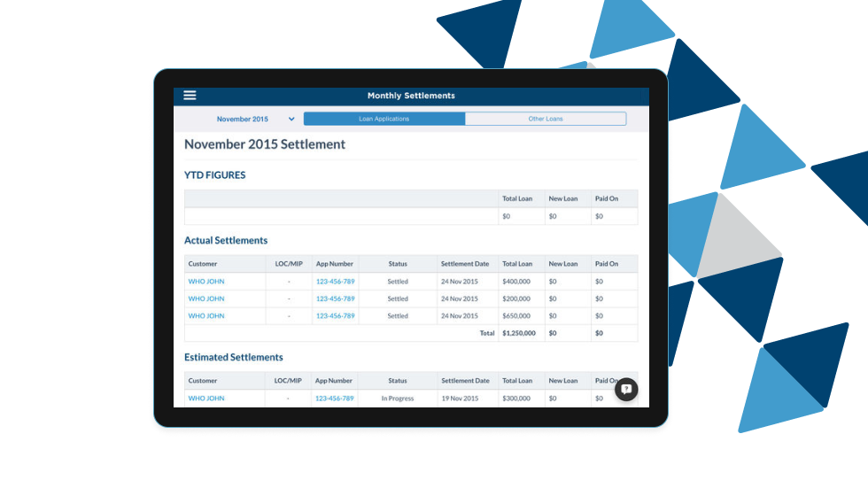
Task: Click Settlement Date header in Actual Settlements
Action: tap(465, 264)
